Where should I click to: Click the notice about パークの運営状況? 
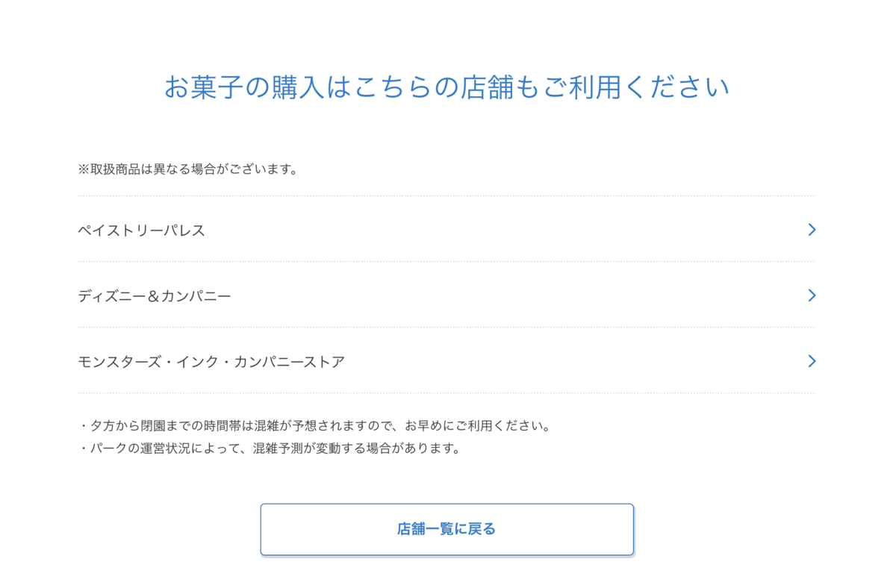[269, 449]
